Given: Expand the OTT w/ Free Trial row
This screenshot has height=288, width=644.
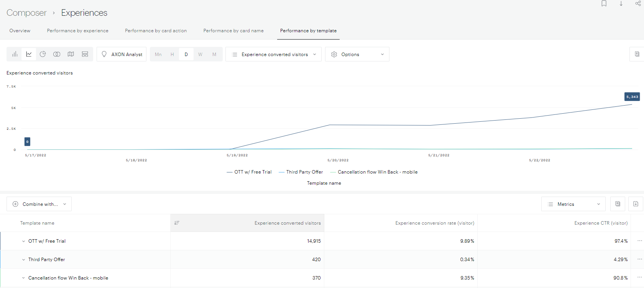Looking at the screenshot, I should pos(24,241).
